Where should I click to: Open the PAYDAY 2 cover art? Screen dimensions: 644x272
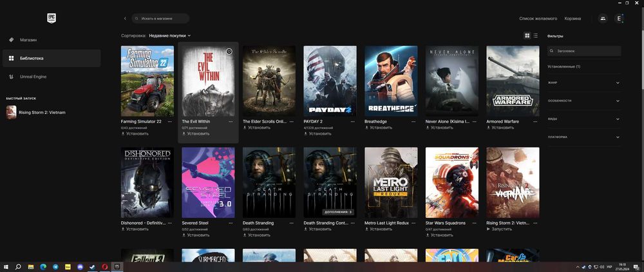click(x=330, y=81)
